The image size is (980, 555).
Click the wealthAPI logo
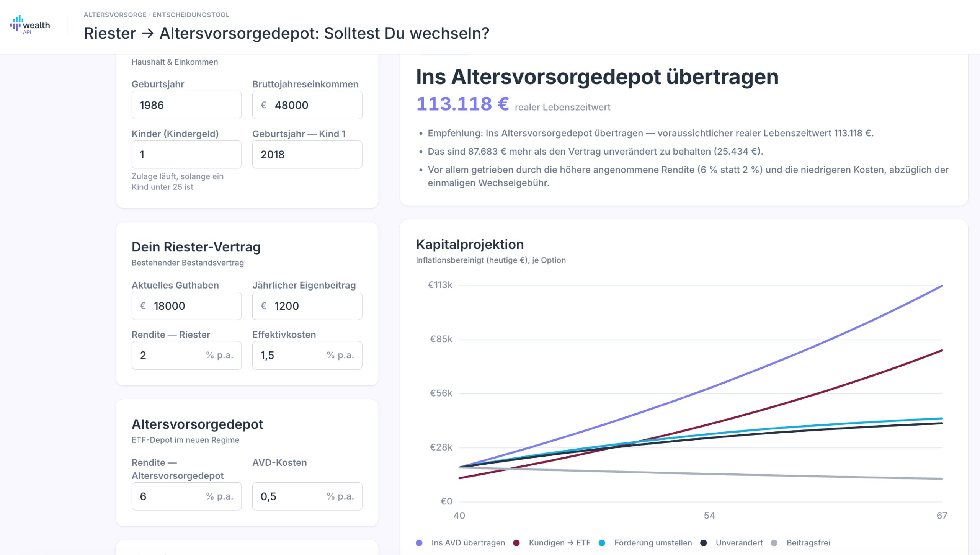pyautogui.click(x=30, y=24)
